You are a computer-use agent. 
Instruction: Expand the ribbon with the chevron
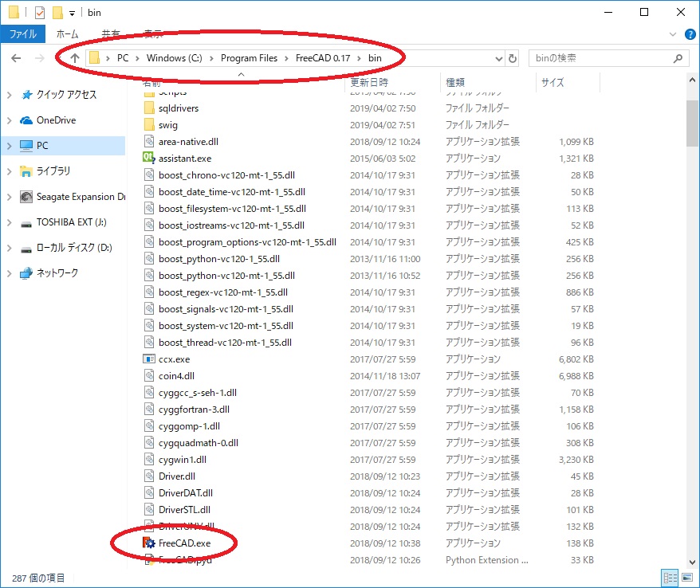pyautogui.click(x=673, y=34)
